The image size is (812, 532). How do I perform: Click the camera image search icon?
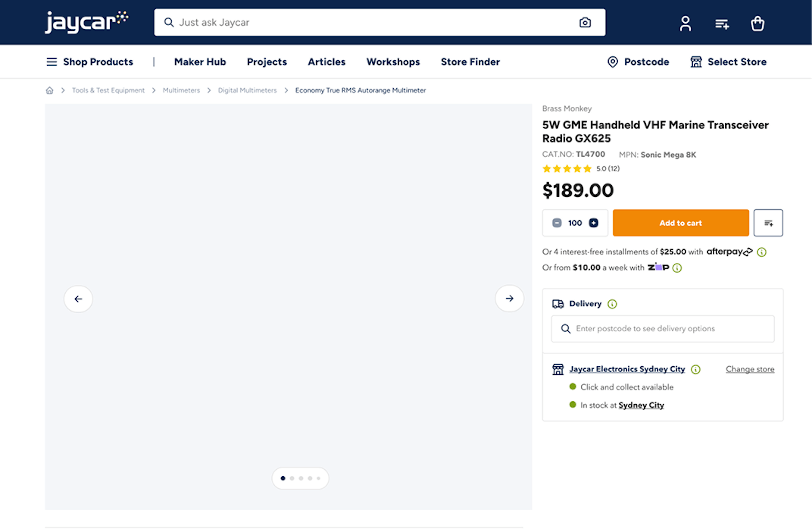[x=585, y=22]
